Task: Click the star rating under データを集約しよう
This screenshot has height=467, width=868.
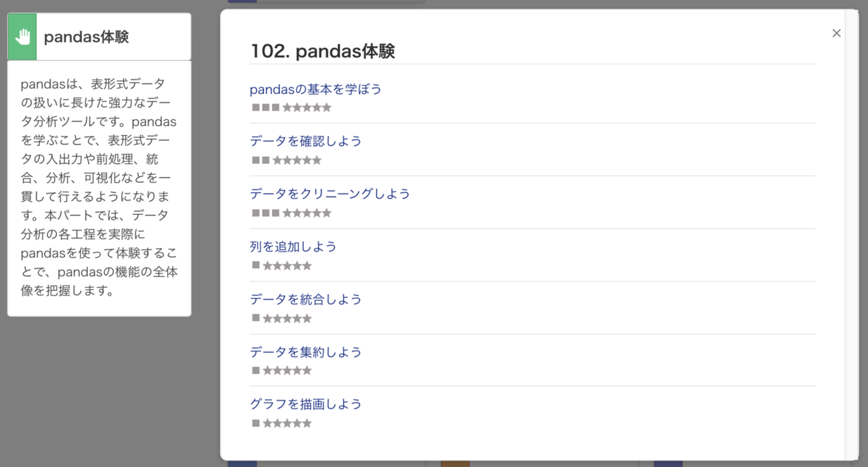Action: pyautogui.click(x=288, y=370)
